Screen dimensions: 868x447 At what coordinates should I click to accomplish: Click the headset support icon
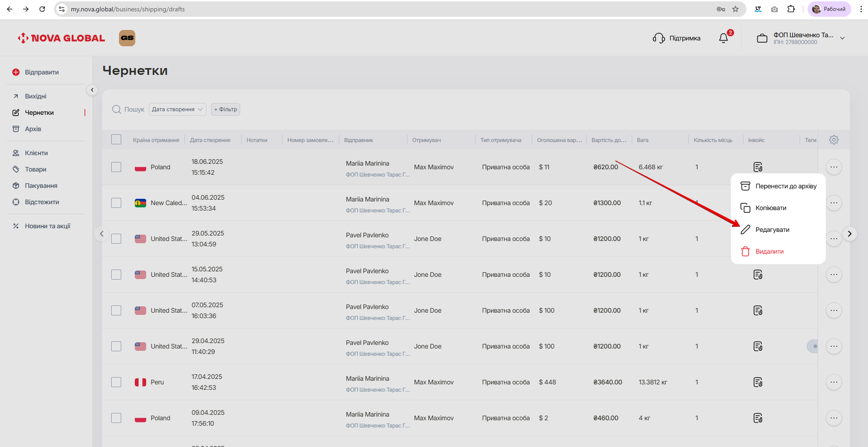pyautogui.click(x=659, y=38)
